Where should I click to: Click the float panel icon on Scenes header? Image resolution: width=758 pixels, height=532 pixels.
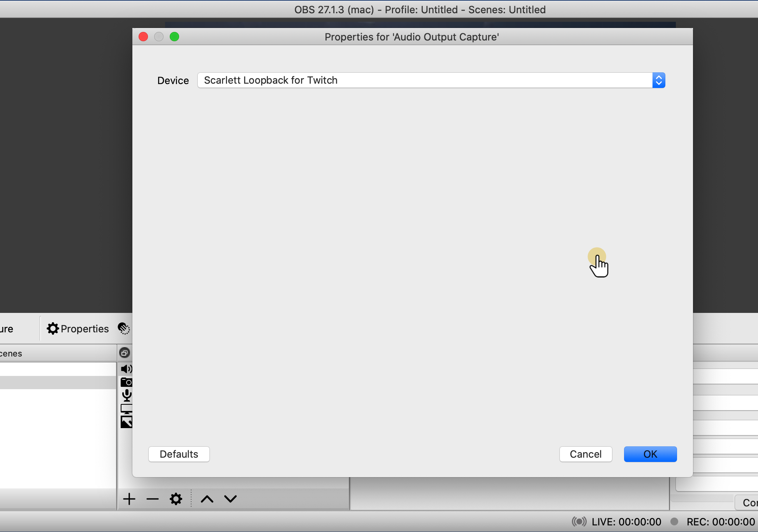click(125, 353)
